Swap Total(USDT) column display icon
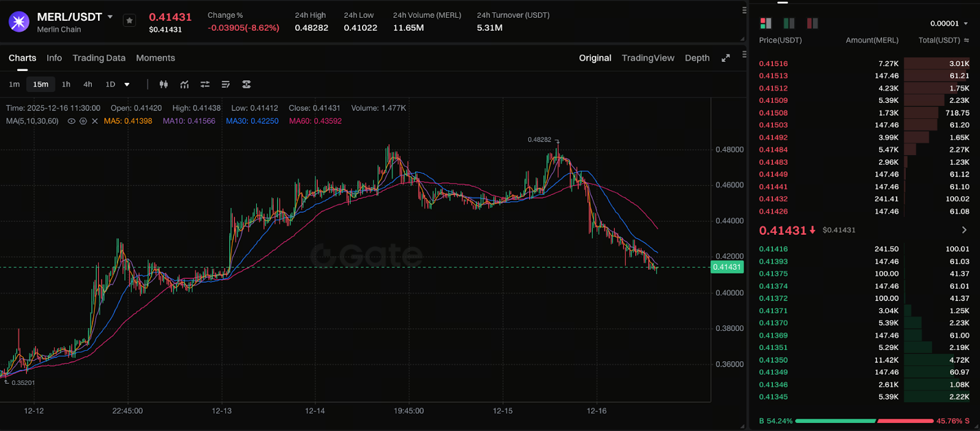980x431 pixels. [967, 40]
